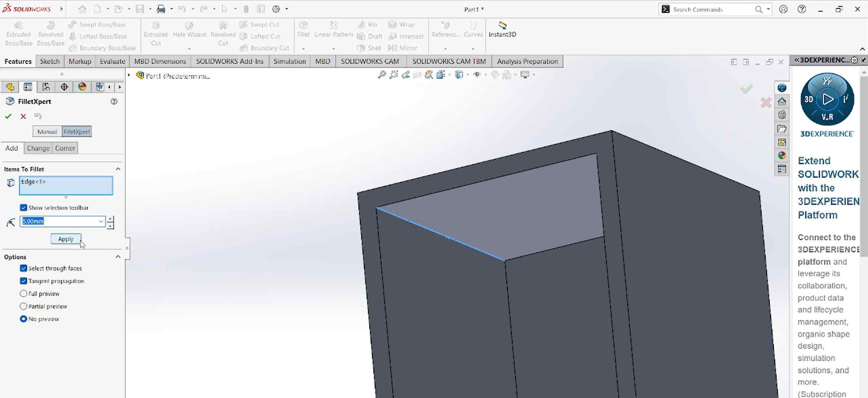Open the Display Style dropdown arrow

(467, 75)
